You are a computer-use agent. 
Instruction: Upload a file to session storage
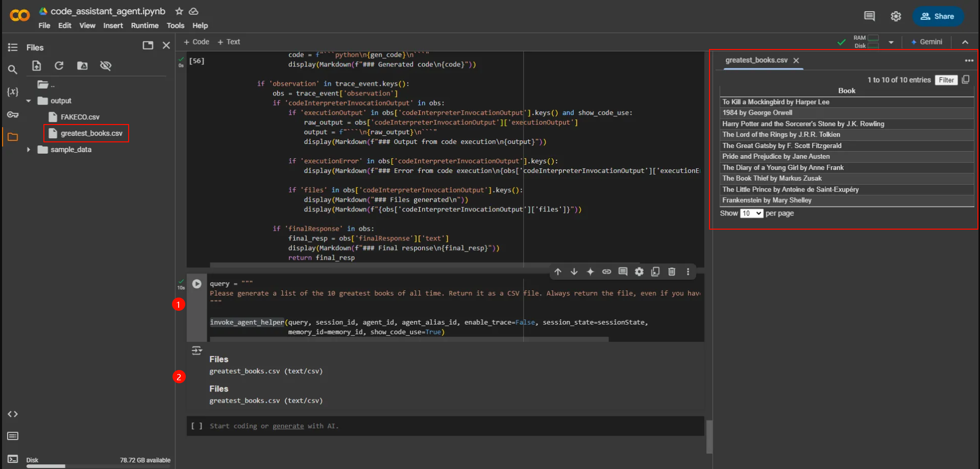coord(37,66)
